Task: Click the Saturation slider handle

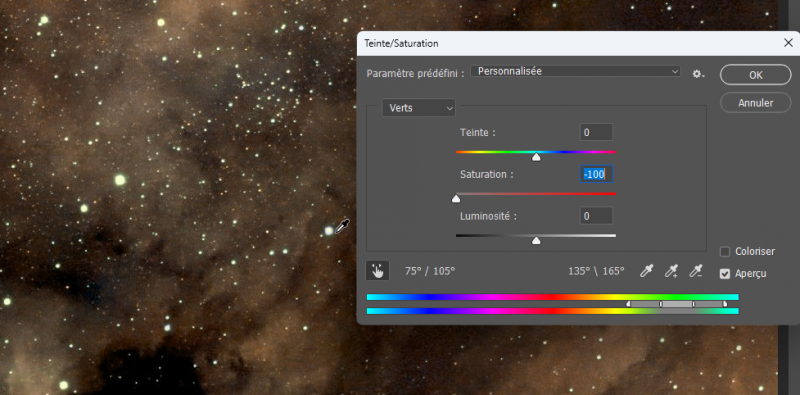Action: [456, 199]
